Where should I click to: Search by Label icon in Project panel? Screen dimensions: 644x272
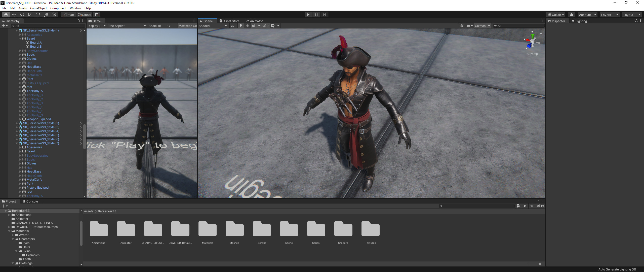click(525, 206)
